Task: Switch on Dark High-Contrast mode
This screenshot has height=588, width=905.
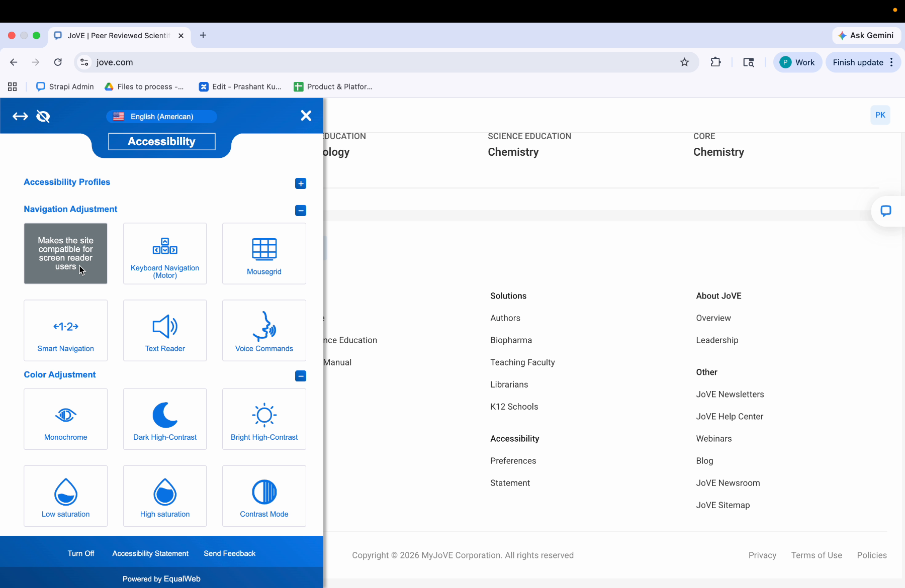Action: tap(165, 419)
